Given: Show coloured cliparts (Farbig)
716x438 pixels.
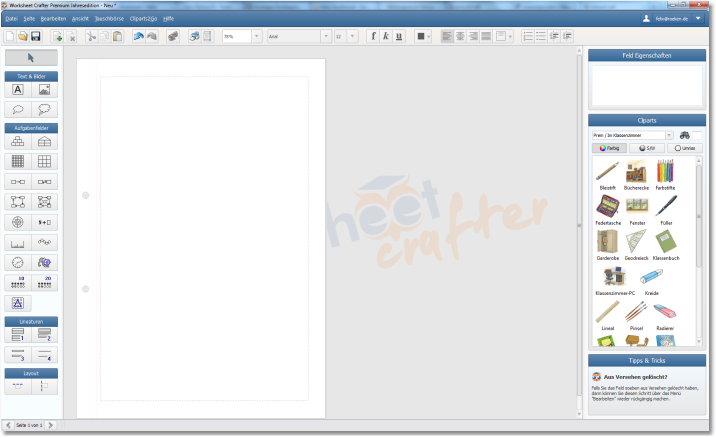Looking at the screenshot, I should pyautogui.click(x=610, y=148).
